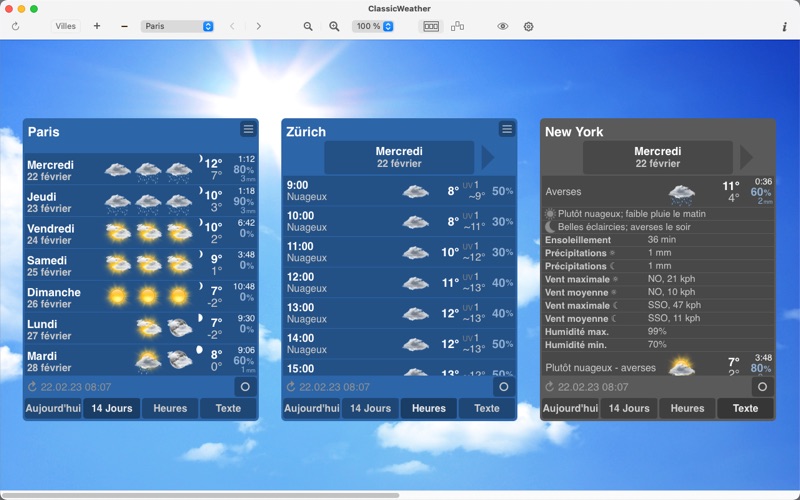Viewport: 800px width, 500px height.
Task: Go to the previous city with the back chevron
Action: 232,26
